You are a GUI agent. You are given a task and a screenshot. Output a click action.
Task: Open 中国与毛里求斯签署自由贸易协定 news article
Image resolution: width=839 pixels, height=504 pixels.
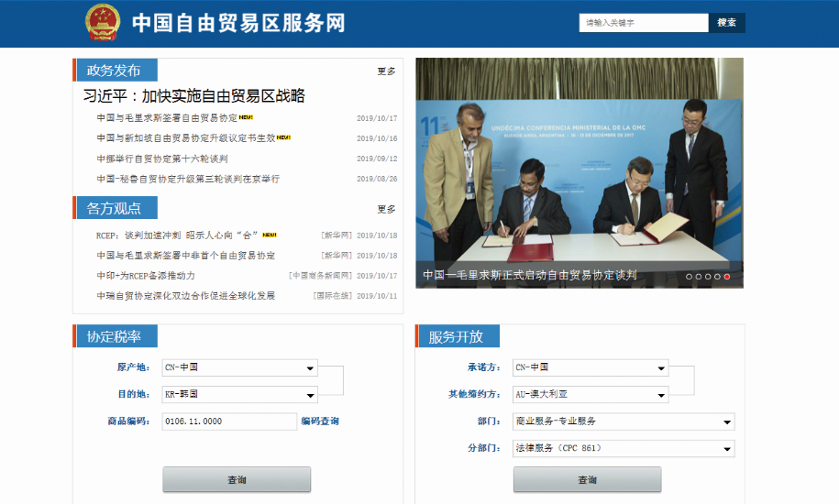pos(167,118)
